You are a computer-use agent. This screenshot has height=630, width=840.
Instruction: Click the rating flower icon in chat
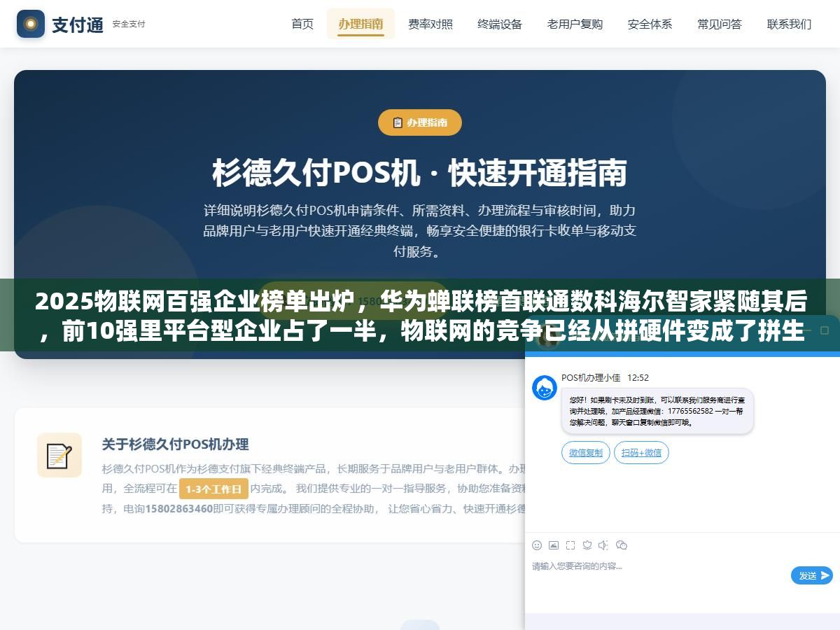(x=587, y=545)
